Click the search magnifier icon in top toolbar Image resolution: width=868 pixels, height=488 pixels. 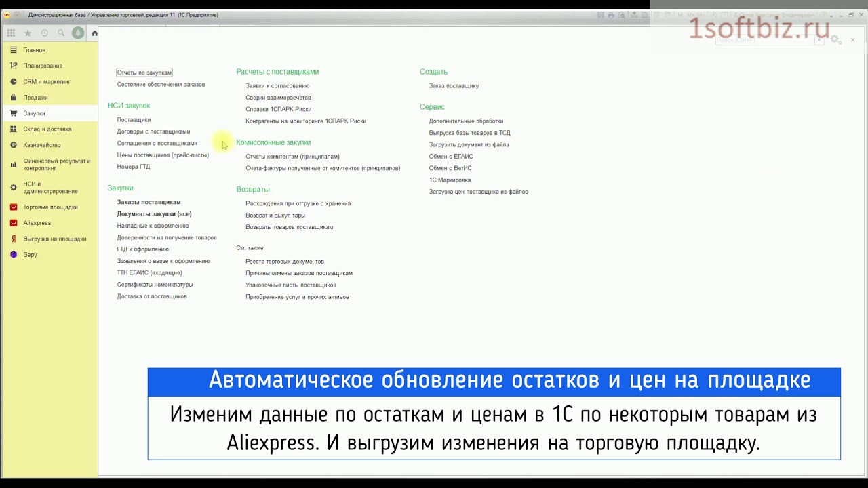click(61, 33)
